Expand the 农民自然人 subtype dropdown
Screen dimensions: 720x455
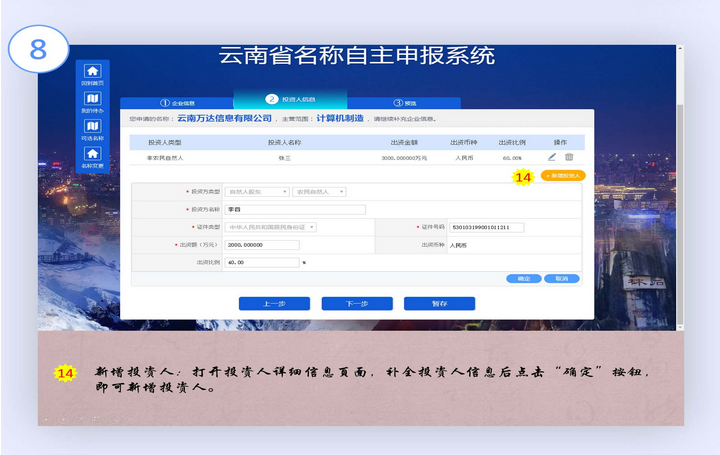point(319,191)
